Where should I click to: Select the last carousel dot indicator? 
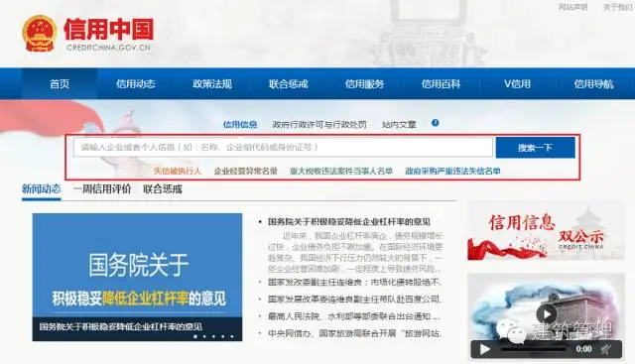(x=232, y=336)
